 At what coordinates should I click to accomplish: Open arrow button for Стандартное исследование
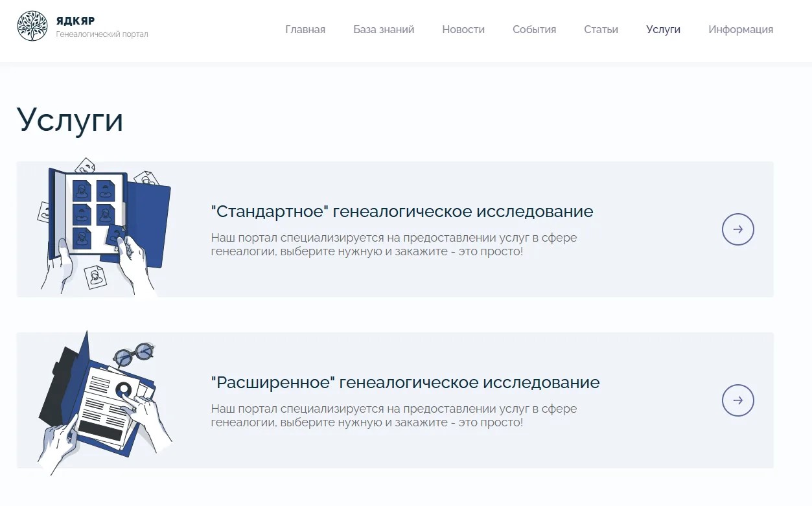738,229
